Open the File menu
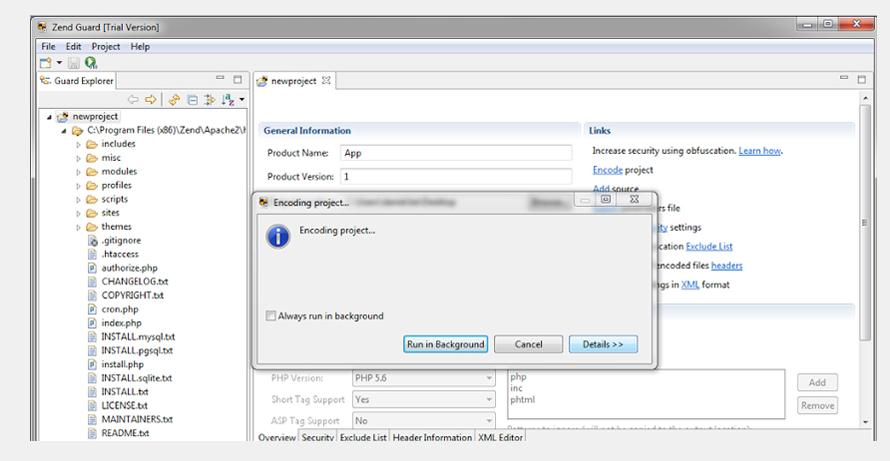 pos(48,47)
